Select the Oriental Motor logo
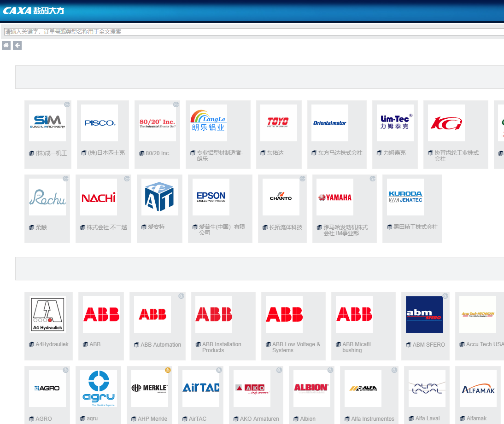 tap(330, 123)
